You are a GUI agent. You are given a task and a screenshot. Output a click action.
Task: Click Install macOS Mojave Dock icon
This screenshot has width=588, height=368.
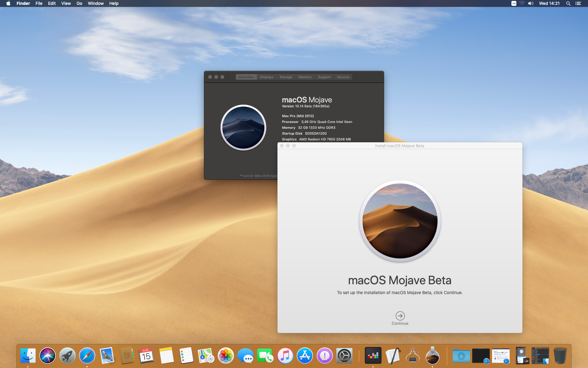tap(432, 356)
